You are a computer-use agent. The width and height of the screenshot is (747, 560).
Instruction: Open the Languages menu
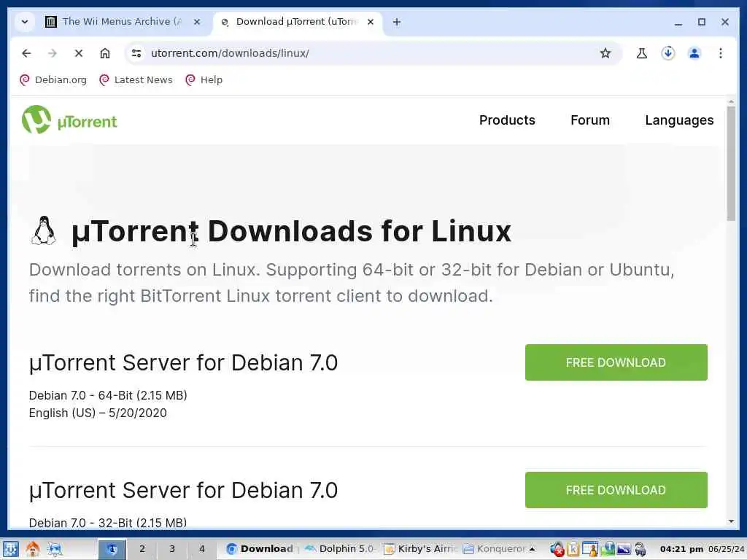pos(679,120)
